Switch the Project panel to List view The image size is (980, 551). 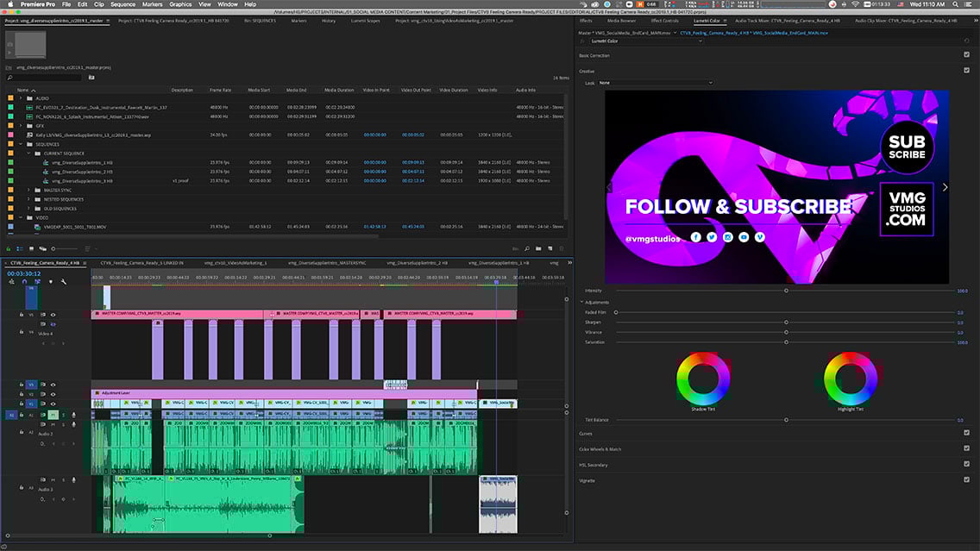tap(20, 248)
